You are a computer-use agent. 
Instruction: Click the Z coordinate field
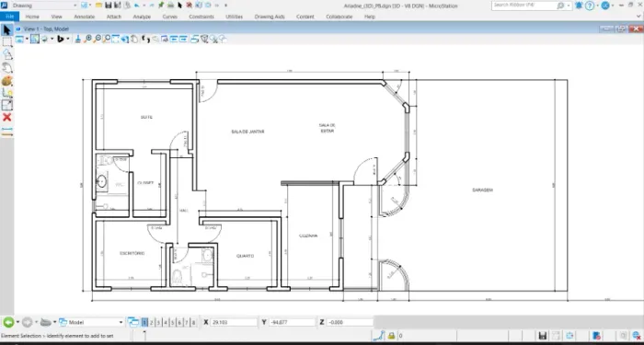pos(350,322)
